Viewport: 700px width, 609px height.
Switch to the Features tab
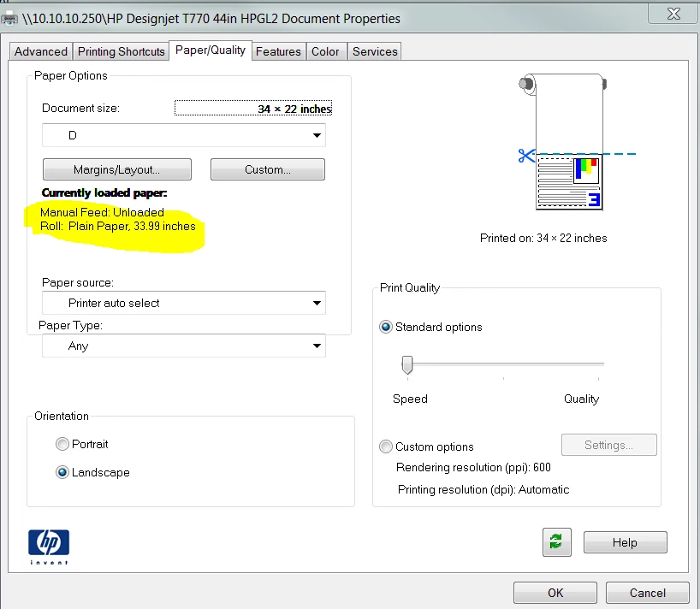pos(278,52)
